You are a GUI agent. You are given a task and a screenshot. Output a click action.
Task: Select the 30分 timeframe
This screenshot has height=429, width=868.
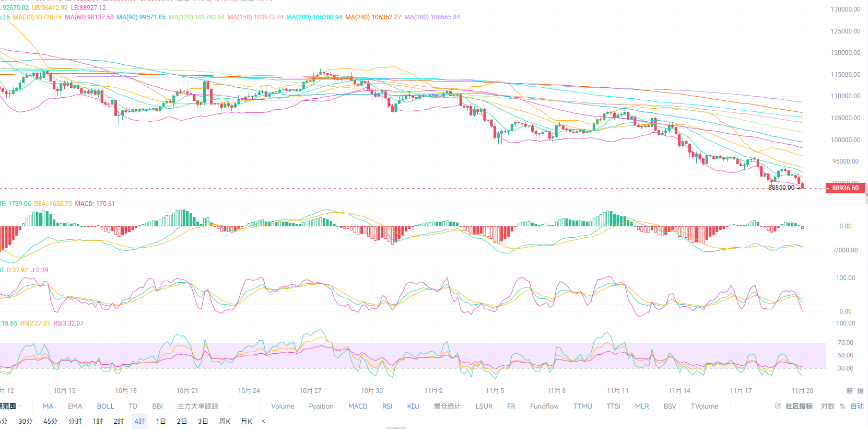point(26,421)
